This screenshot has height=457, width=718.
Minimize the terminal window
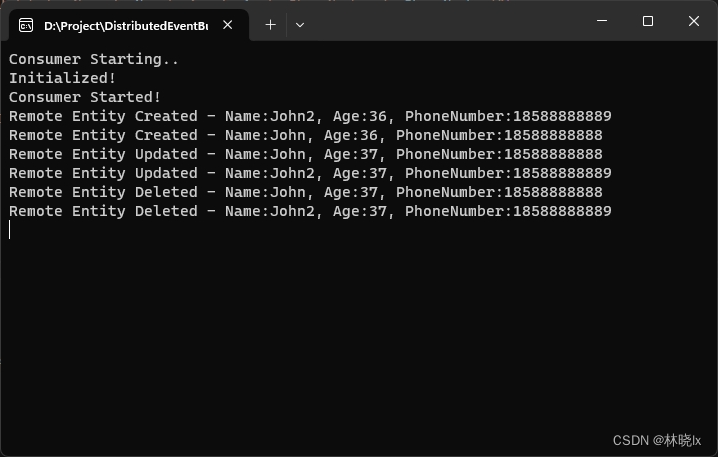tap(602, 21)
